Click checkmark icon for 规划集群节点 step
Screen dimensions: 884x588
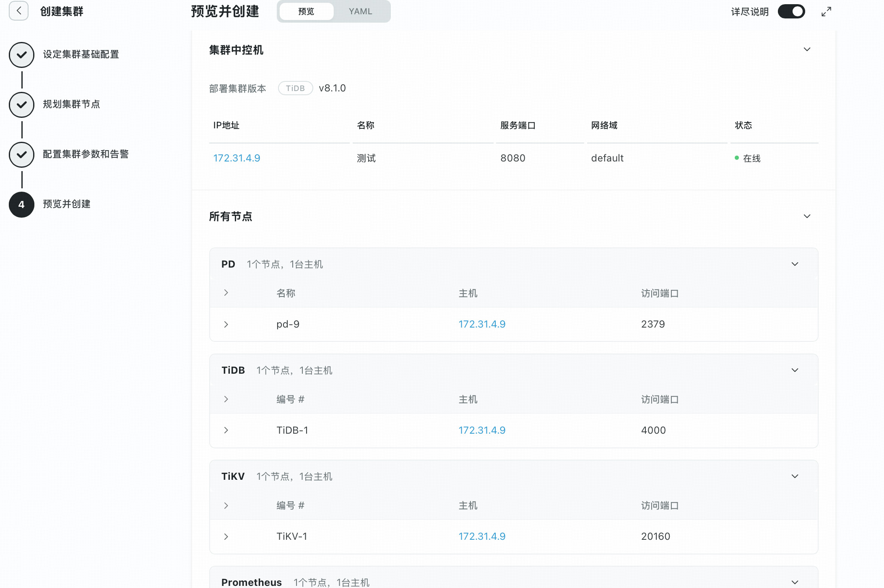tap(21, 105)
